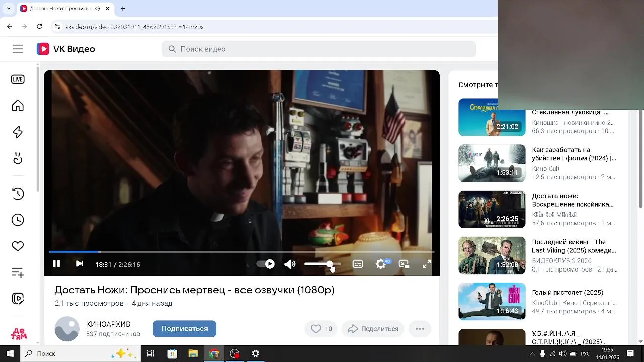Open the tab search dropdown arrow
644x362 pixels.
(x=8, y=9)
